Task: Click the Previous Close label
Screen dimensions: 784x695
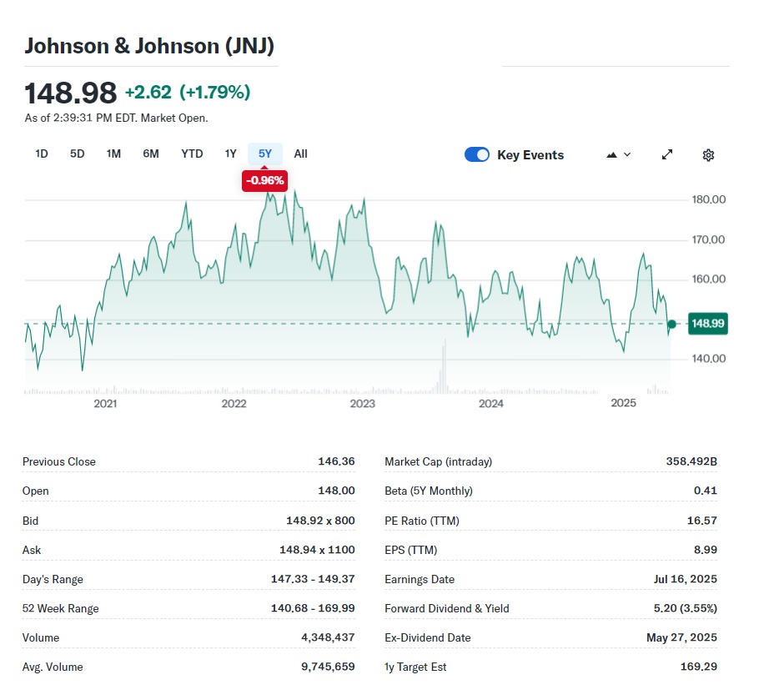Action: coord(59,461)
